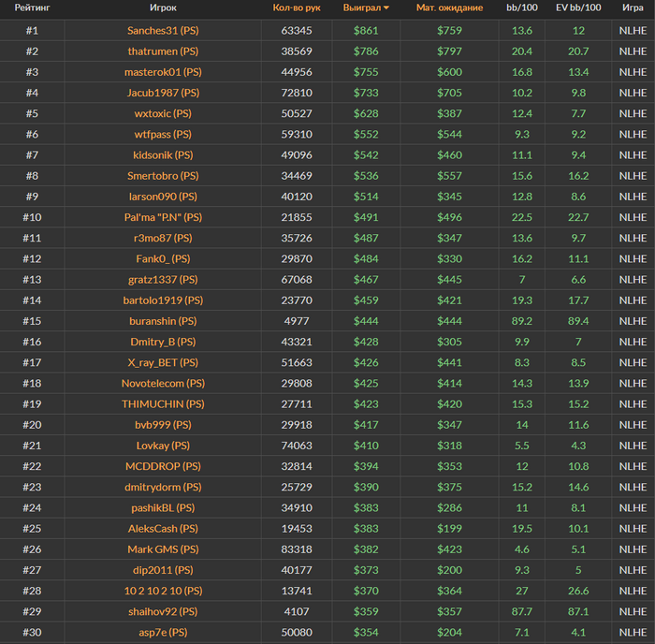The width and height of the screenshot is (655, 644).
Task: Open player asp7e (PS) profile
Action: pyautogui.click(x=163, y=633)
